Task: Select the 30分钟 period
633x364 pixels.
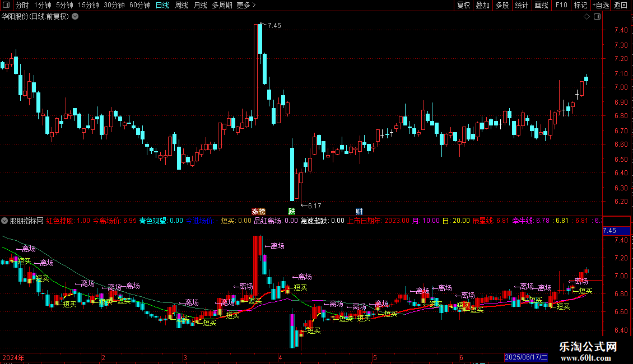Action: tap(114, 5)
